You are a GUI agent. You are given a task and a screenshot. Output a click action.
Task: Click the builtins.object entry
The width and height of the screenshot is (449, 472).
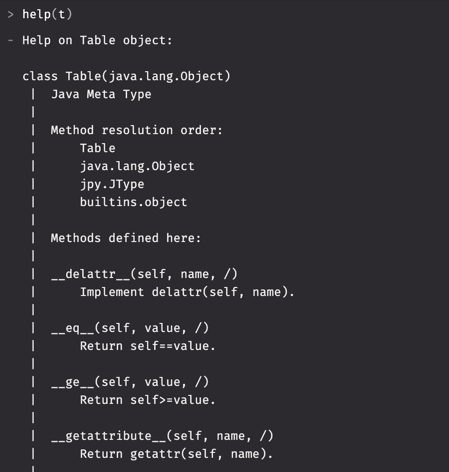pos(133,202)
